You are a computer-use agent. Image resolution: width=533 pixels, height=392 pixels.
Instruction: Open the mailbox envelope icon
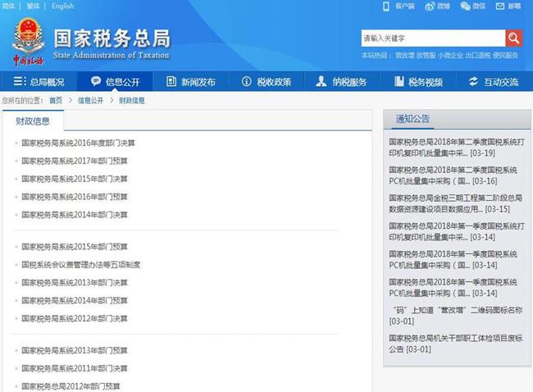coord(500,6)
